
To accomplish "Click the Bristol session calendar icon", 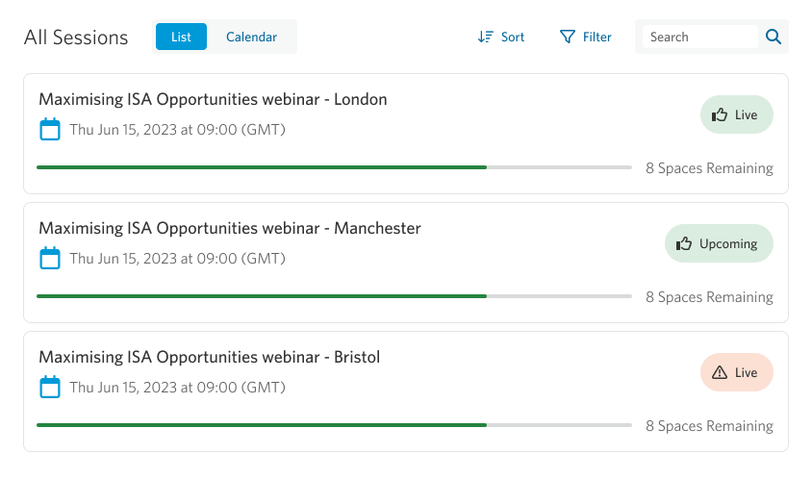I will pos(50,388).
